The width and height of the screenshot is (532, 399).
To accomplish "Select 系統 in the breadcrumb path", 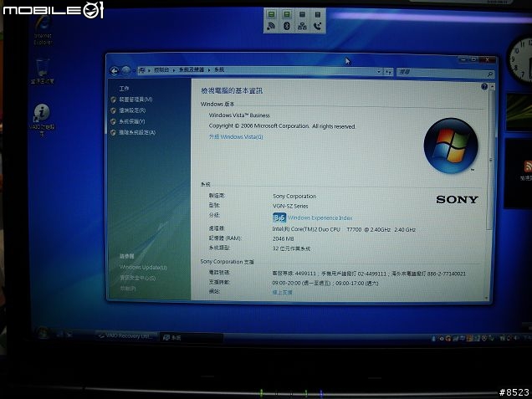I will tap(219, 69).
